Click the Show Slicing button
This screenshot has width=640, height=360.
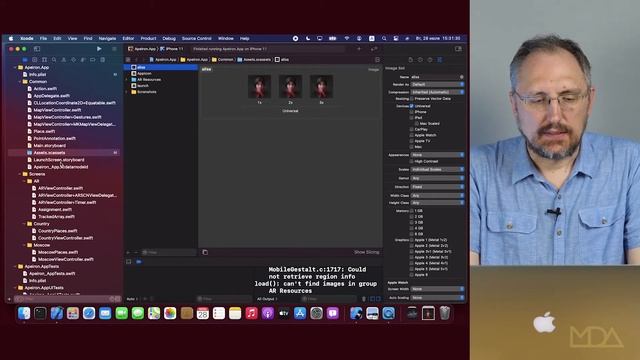coord(367,252)
